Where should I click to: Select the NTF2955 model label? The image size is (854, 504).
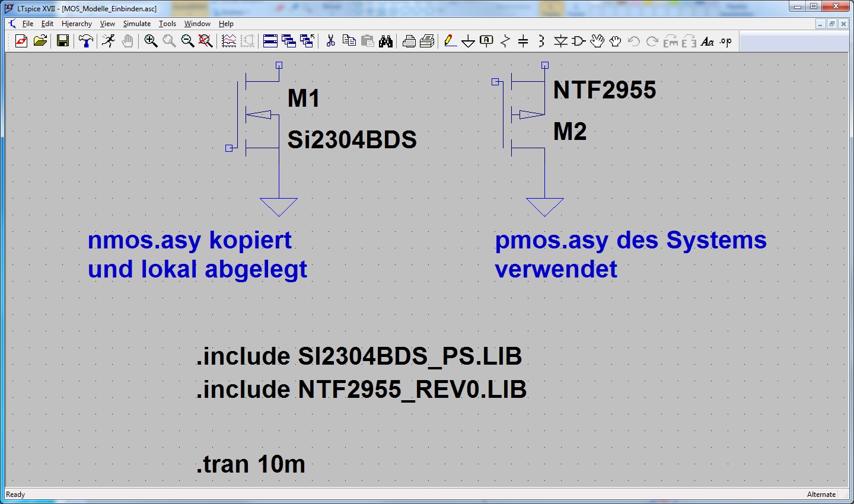(x=605, y=90)
